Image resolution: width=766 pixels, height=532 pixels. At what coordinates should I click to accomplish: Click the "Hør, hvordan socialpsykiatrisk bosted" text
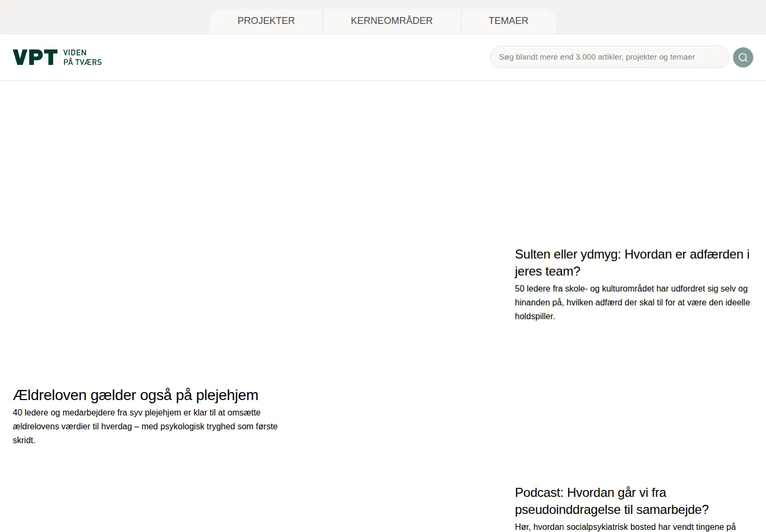(625, 527)
